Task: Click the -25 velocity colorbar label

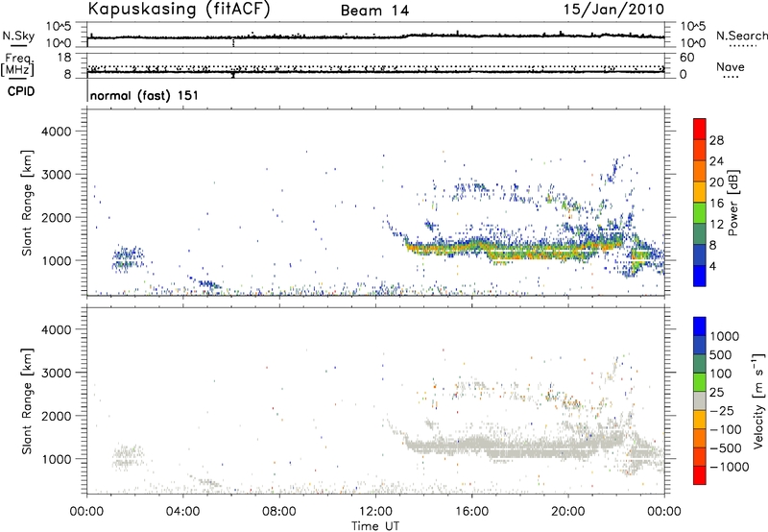Action: [x=724, y=411]
